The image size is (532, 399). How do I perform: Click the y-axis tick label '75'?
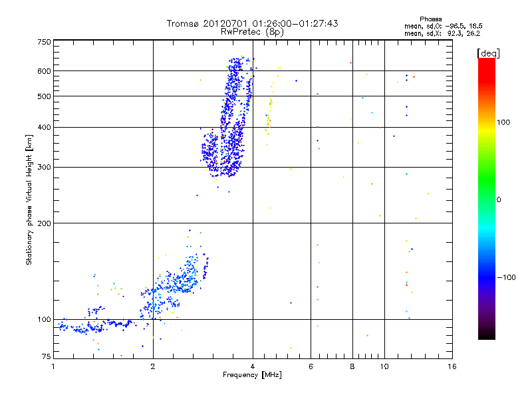[x=47, y=356]
